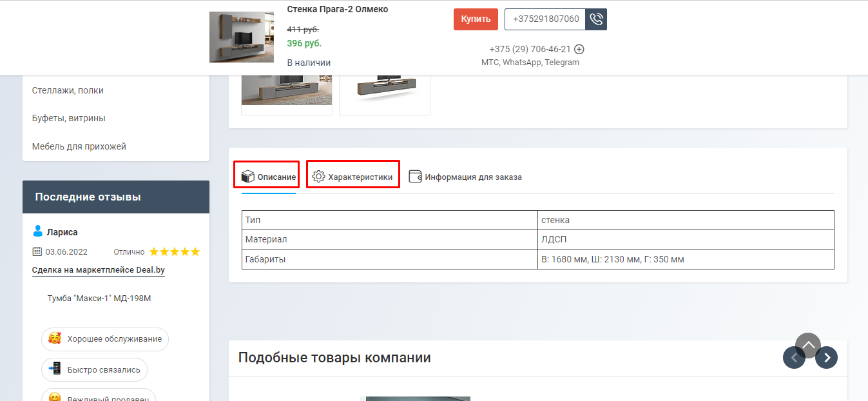Open Стеллажи, полки category
868x401 pixels.
click(68, 90)
